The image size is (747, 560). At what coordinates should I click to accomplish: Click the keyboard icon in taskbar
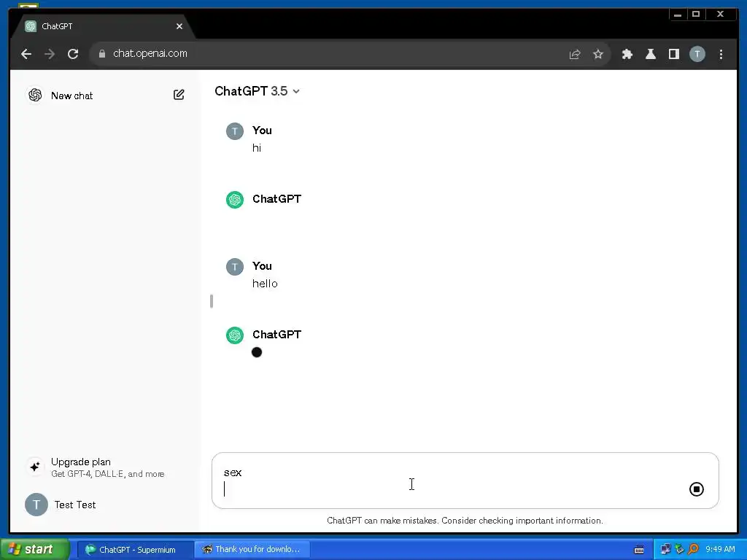(x=639, y=550)
